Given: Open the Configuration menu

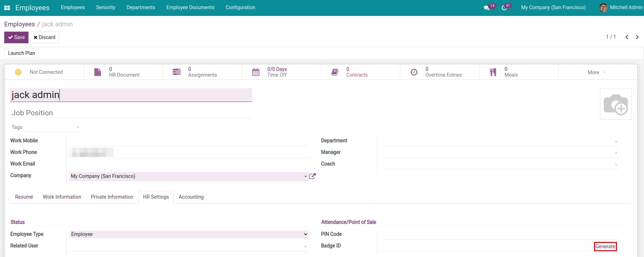Looking at the screenshot, I should point(240,7).
